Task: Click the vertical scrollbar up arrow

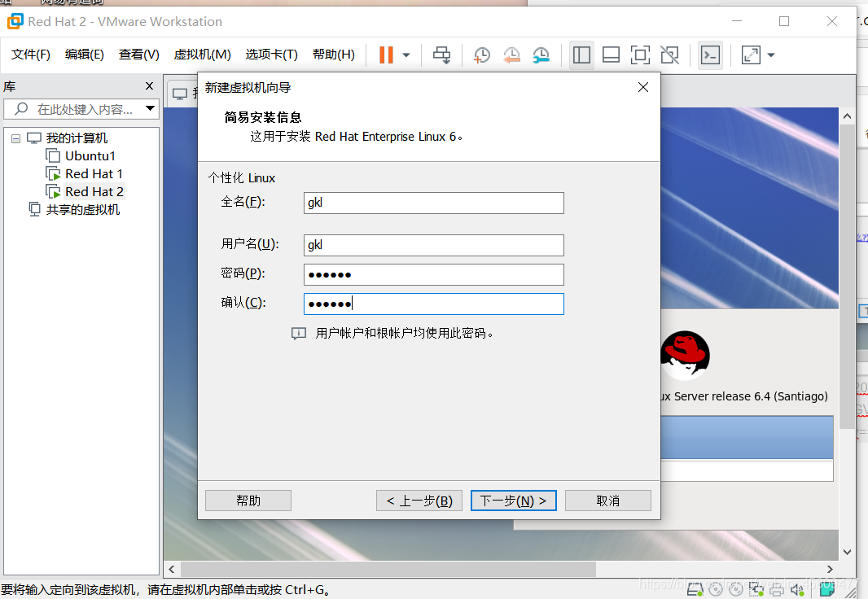Action: point(847,116)
